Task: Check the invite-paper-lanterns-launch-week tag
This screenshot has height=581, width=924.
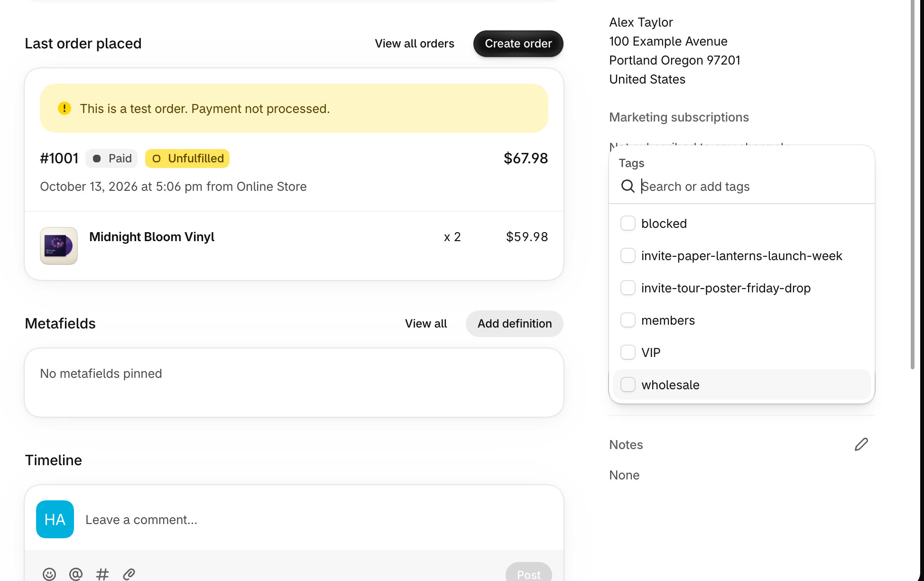Action: [x=628, y=255]
